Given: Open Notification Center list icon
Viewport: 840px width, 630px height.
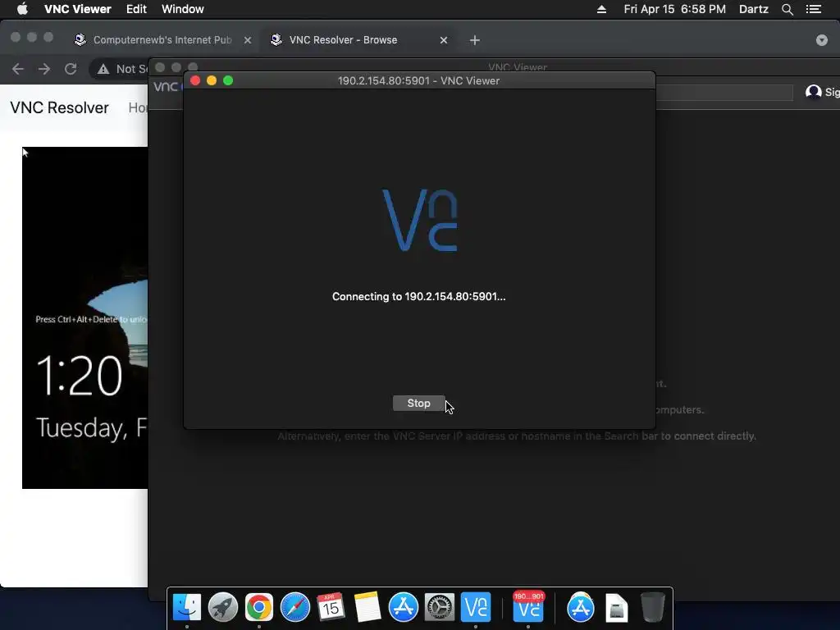Looking at the screenshot, I should (814, 9).
